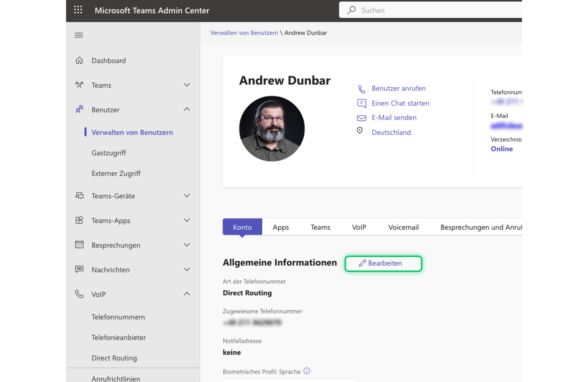The width and height of the screenshot is (588, 382).
Task: Click the search magnifier icon
Action: (x=351, y=10)
